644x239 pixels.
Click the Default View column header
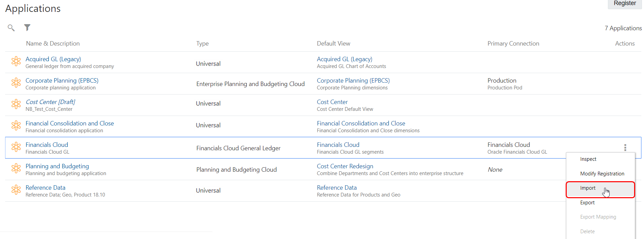pyautogui.click(x=333, y=44)
